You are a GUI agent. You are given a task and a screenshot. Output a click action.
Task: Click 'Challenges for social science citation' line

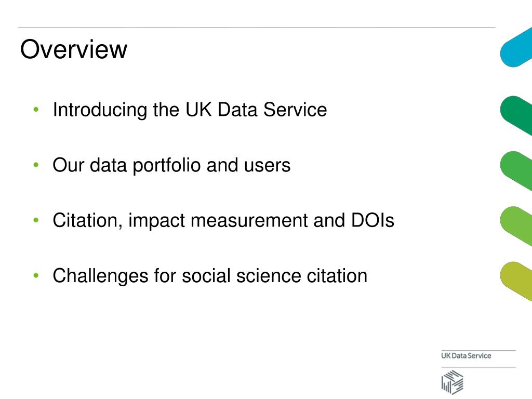tap(210, 276)
